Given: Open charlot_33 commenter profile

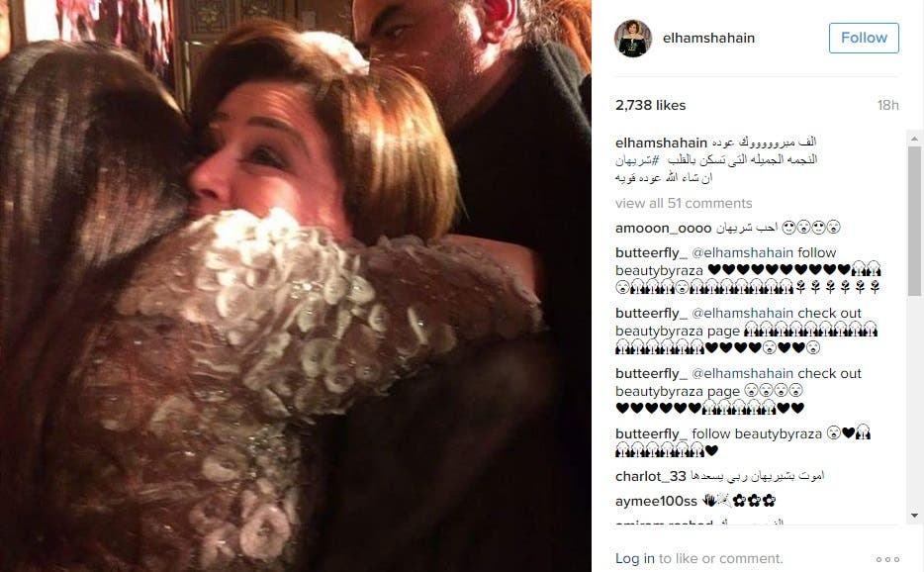Looking at the screenshot, I should tap(651, 476).
